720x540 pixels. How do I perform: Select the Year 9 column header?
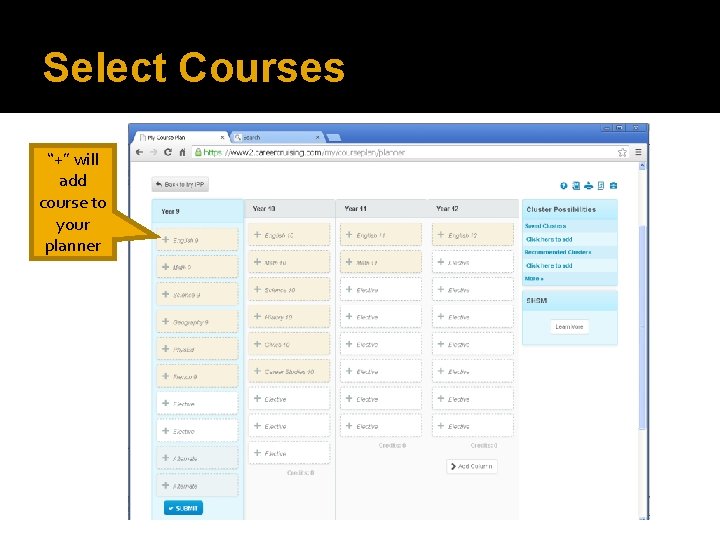197,211
